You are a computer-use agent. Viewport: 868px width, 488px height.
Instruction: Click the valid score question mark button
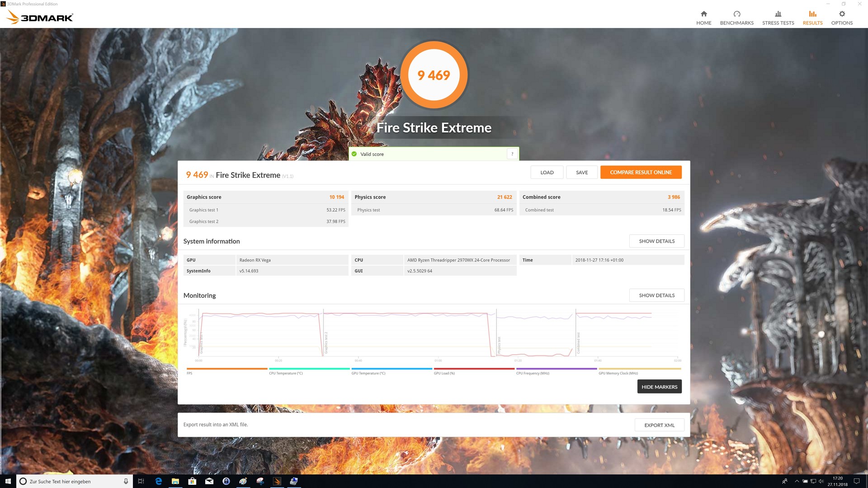pos(512,154)
